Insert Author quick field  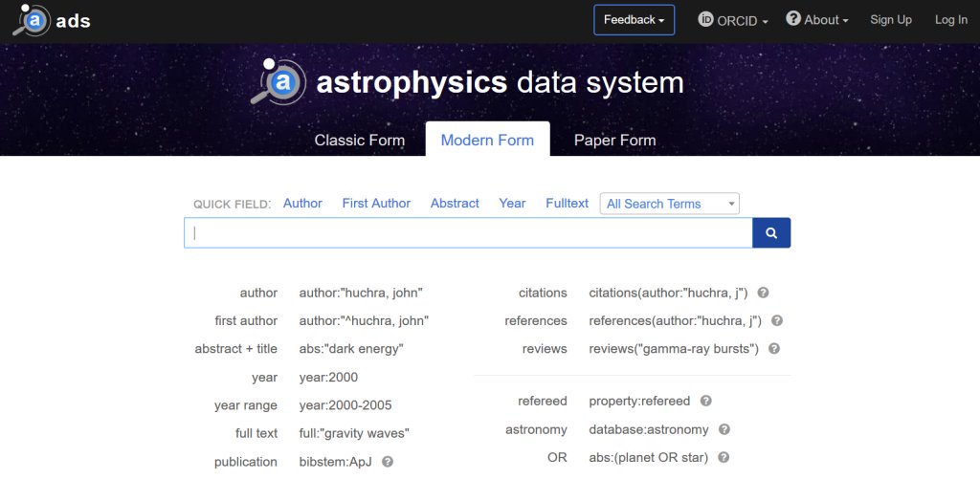pyautogui.click(x=302, y=203)
